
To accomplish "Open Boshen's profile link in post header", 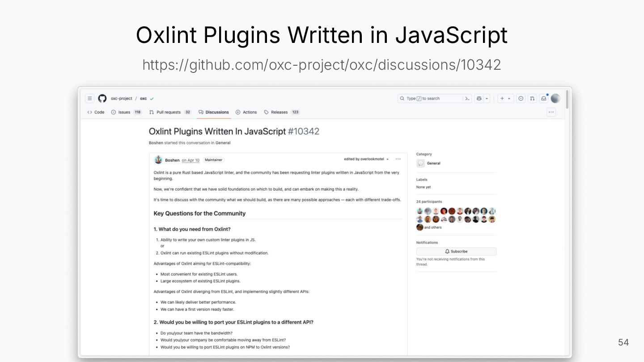I will (172, 160).
